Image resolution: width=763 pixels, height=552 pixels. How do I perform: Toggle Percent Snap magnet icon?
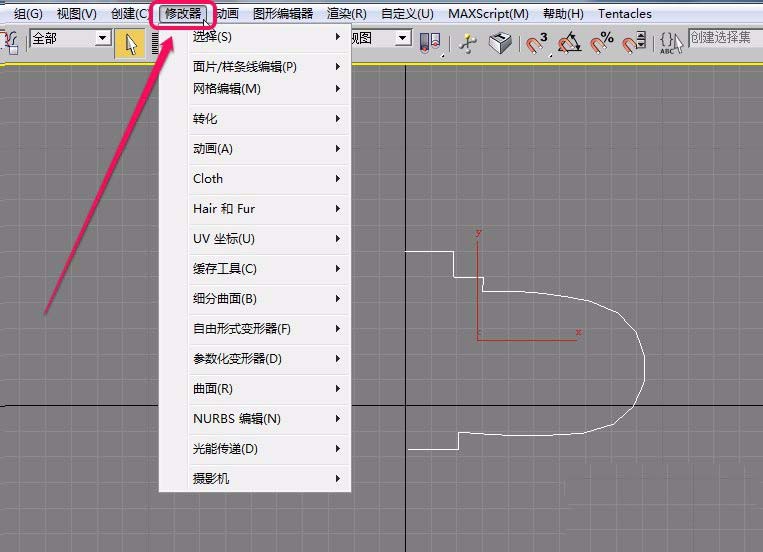[x=601, y=43]
